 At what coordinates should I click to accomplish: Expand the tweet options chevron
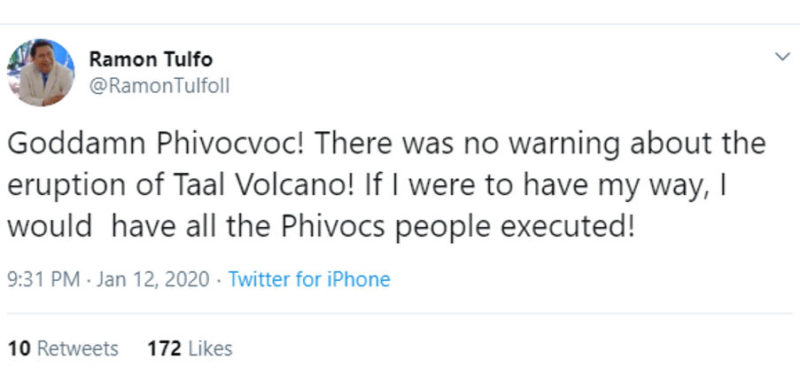[782, 57]
